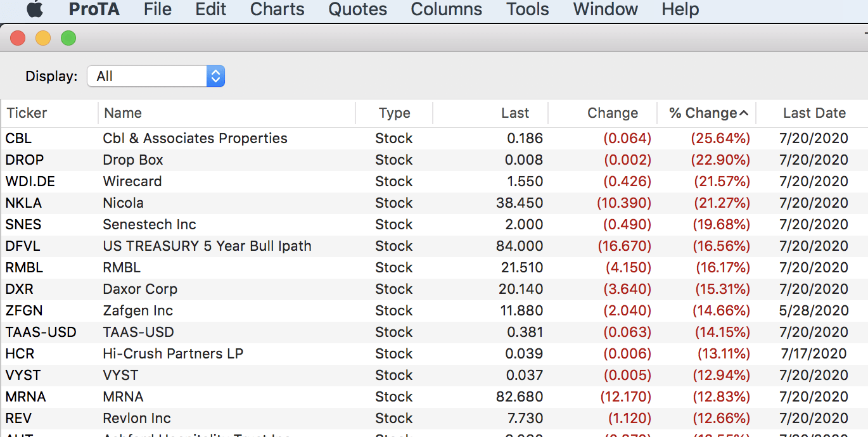
Task: Select the CBL ticker row
Action: point(434,138)
